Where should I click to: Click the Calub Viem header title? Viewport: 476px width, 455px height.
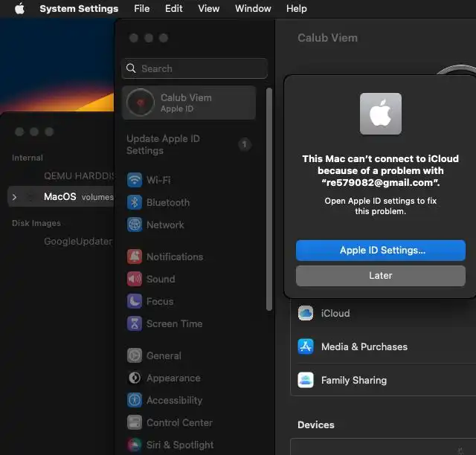(327, 38)
